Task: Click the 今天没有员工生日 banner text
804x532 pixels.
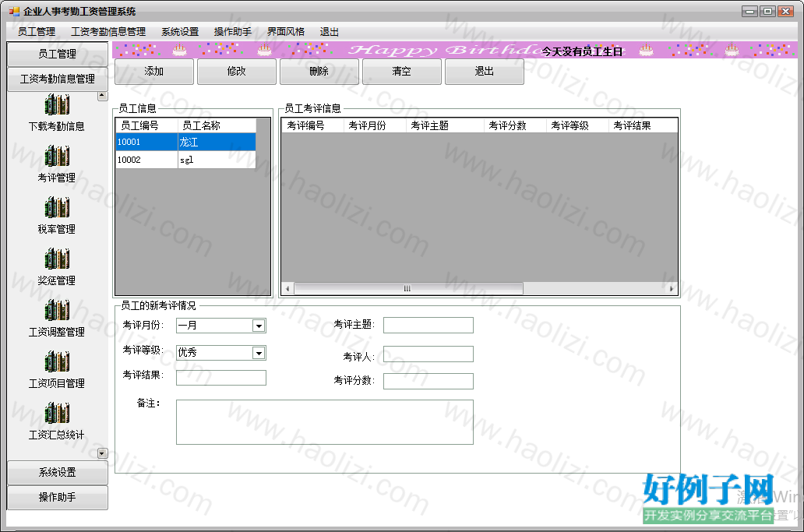Action: tap(582, 51)
